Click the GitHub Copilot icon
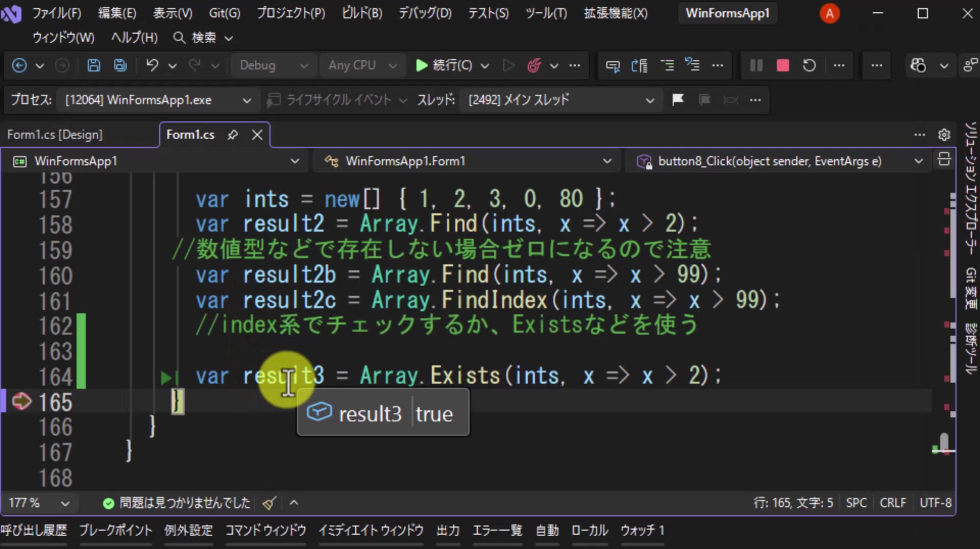Image resolution: width=980 pixels, height=549 pixels. 918,65
